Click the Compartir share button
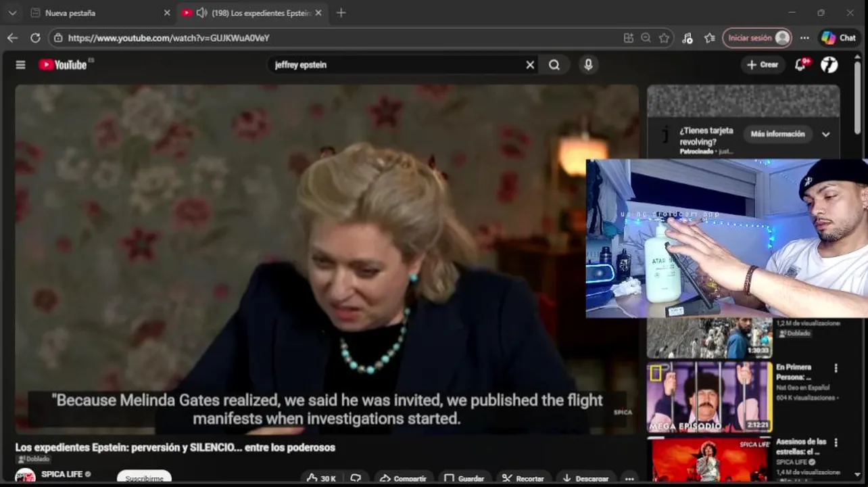The height and width of the screenshot is (487, 868). coord(402,478)
